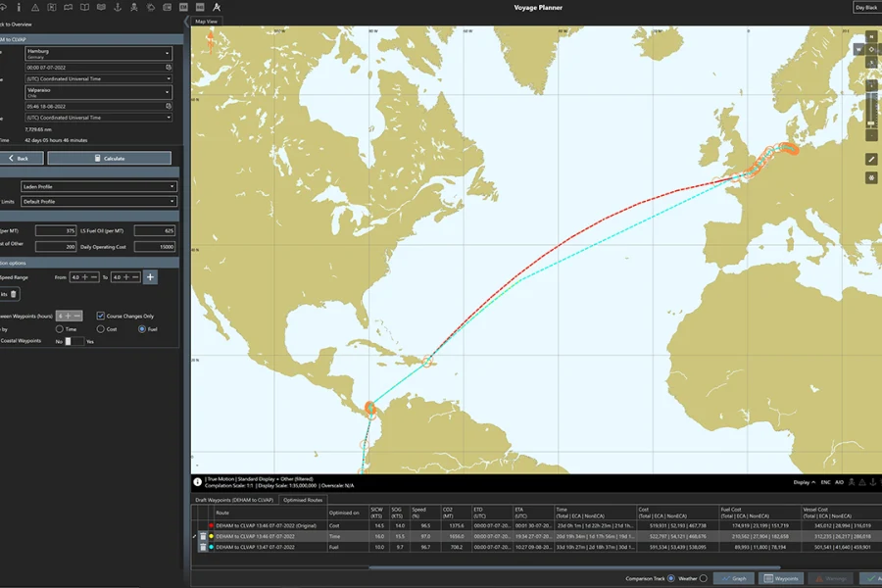Switch to Optimised Routes tab
This screenshot has height=588, width=882.
click(301, 500)
